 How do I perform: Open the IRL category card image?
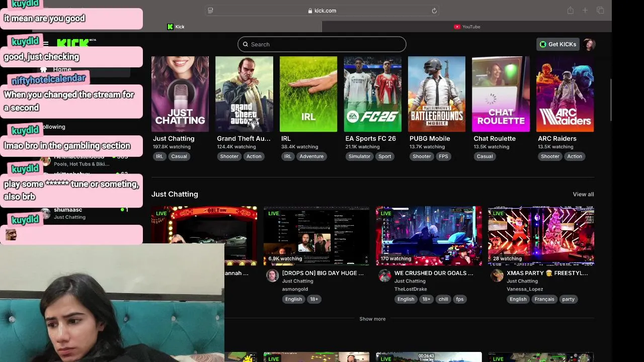pyautogui.click(x=308, y=94)
